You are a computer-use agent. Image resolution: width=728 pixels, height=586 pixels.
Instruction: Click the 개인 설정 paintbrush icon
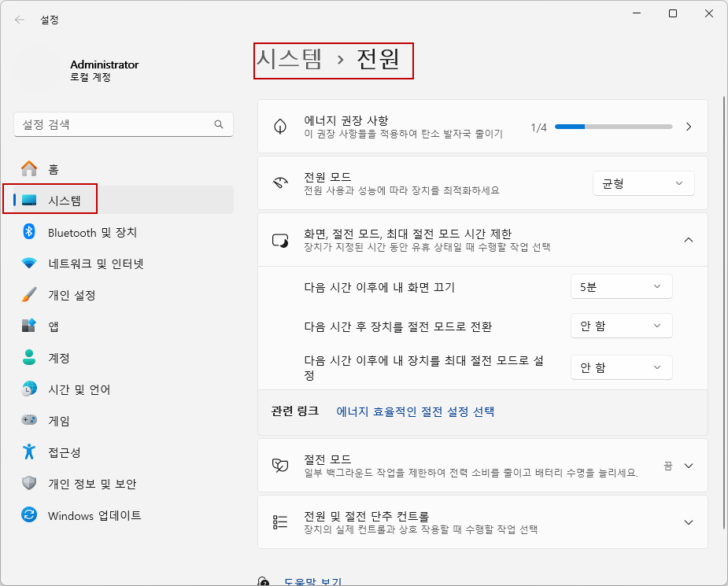[29, 295]
